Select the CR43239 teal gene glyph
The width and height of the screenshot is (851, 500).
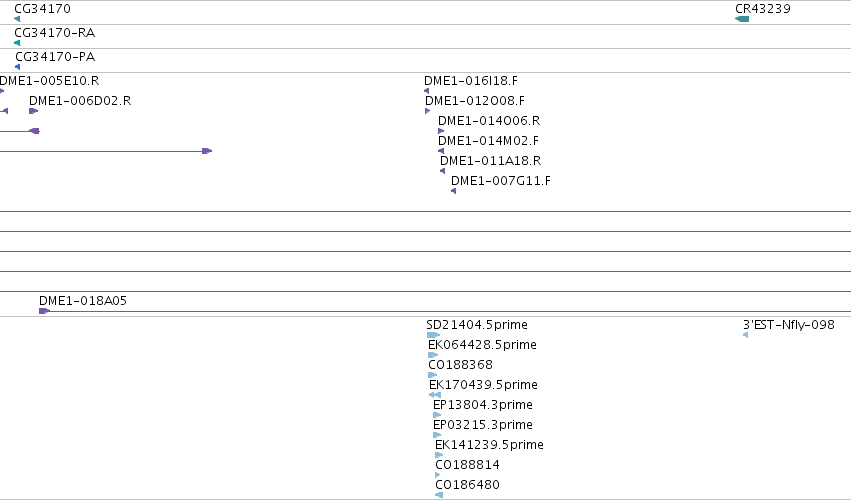pyautogui.click(x=742, y=19)
